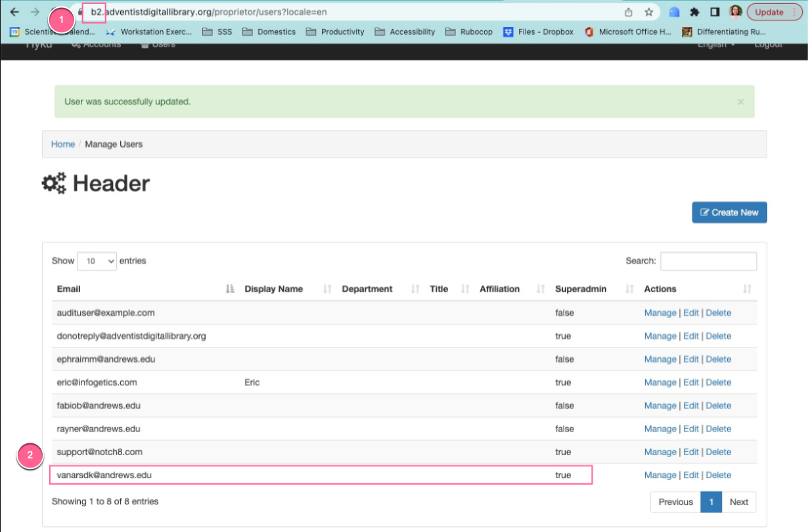808x532 pixels.
Task: Click the eric@infogetics.com email cell
Action: 97,382
